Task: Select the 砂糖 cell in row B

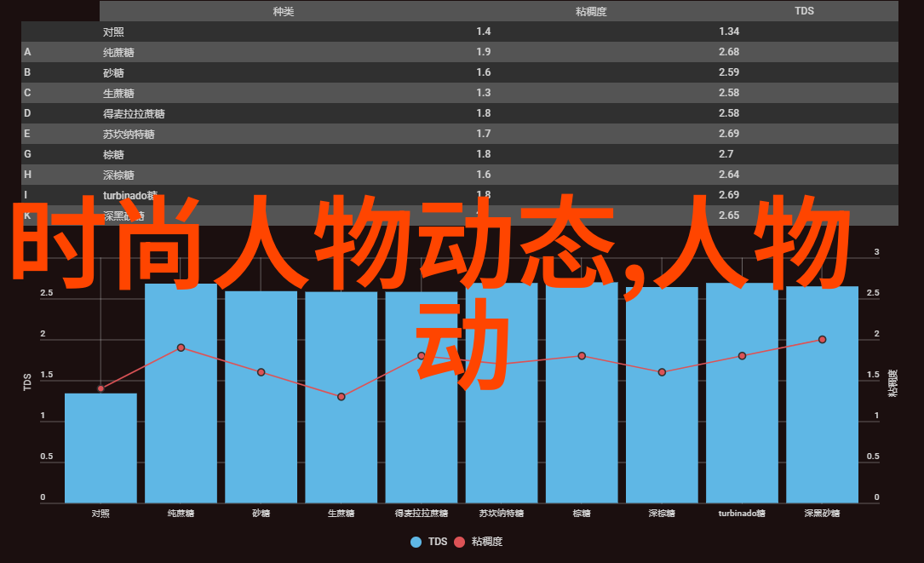Action: coord(113,72)
